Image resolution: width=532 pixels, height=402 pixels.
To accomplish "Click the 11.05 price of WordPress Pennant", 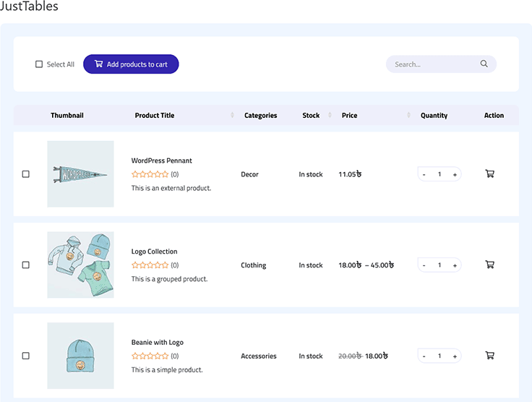I will tap(350, 174).
